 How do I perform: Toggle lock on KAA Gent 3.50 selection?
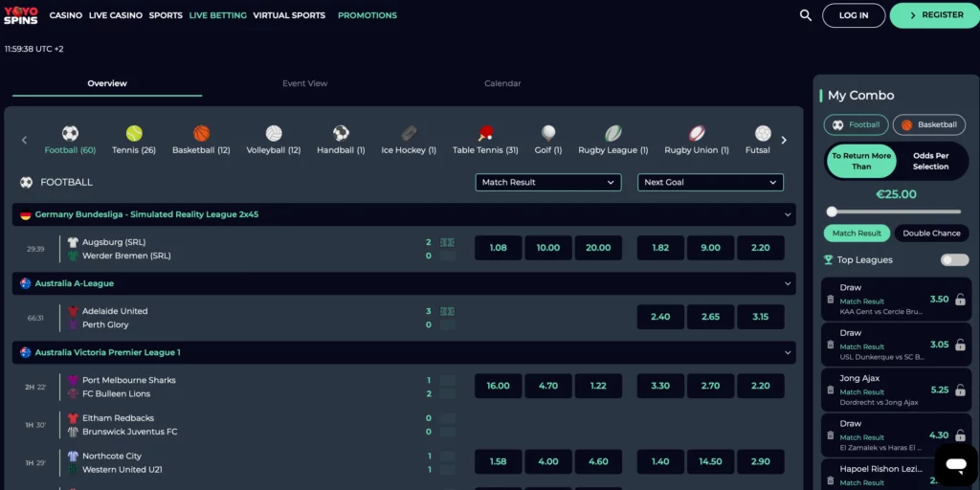[961, 300]
